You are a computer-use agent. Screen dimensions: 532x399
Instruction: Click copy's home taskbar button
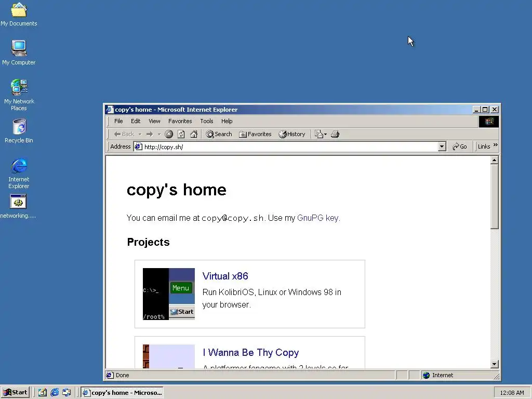tap(122, 393)
